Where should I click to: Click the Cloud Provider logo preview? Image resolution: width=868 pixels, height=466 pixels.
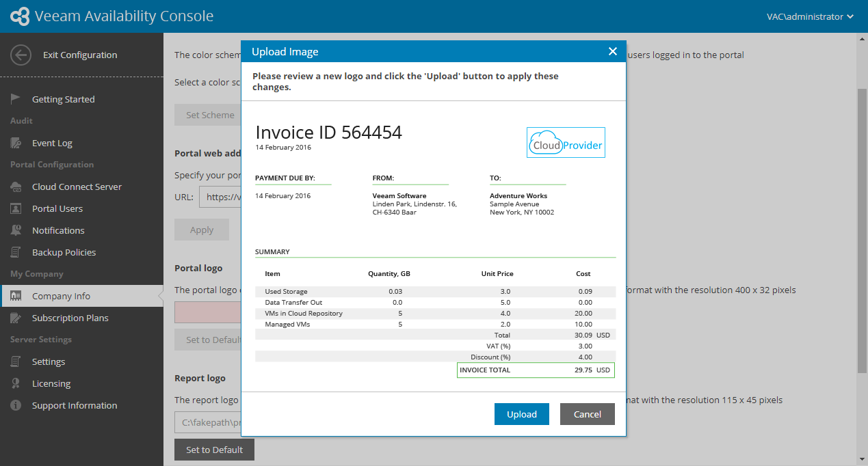(566, 143)
